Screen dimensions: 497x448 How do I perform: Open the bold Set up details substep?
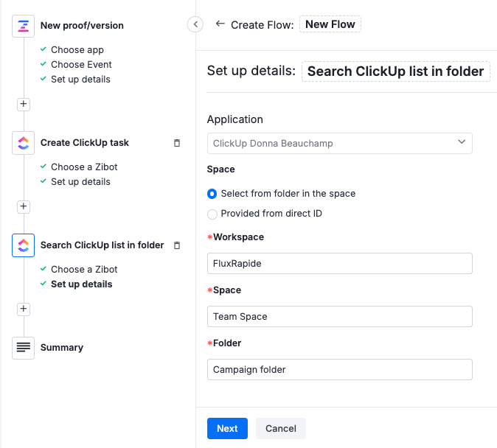click(x=81, y=284)
